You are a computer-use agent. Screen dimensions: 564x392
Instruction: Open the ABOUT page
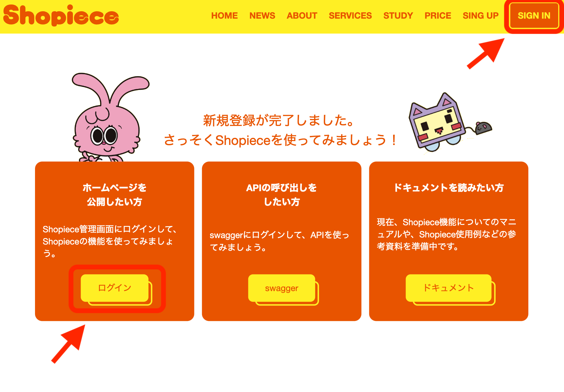302,15
